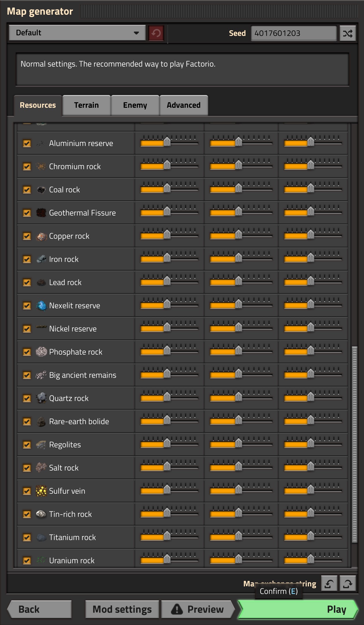This screenshot has width=364, height=625.
Task: Click the yellow Sulfur vein icon
Action: click(x=41, y=491)
